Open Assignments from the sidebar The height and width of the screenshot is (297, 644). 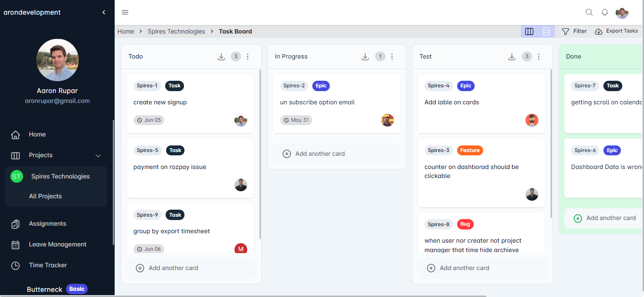[x=48, y=223]
